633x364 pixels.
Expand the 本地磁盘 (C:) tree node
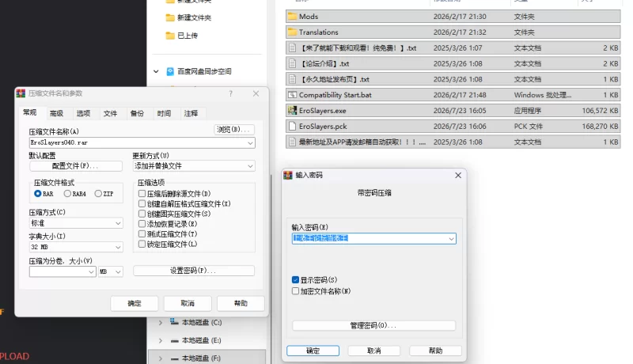tap(161, 322)
